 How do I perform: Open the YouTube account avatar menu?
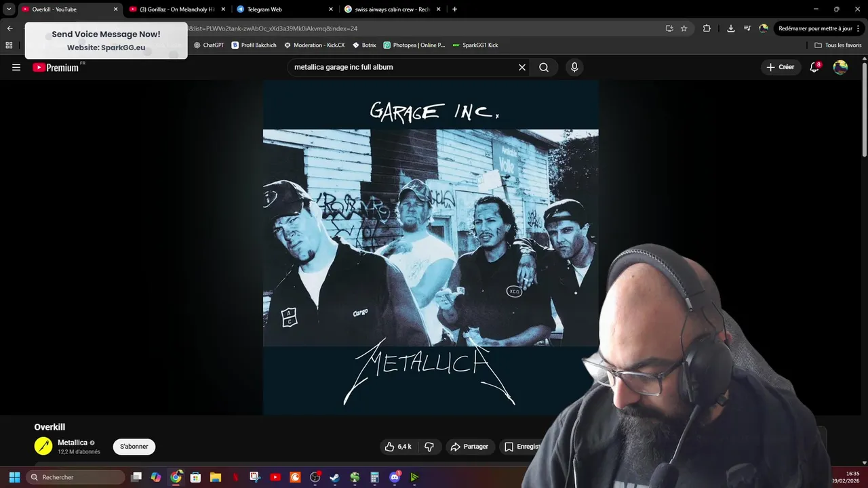(840, 67)
